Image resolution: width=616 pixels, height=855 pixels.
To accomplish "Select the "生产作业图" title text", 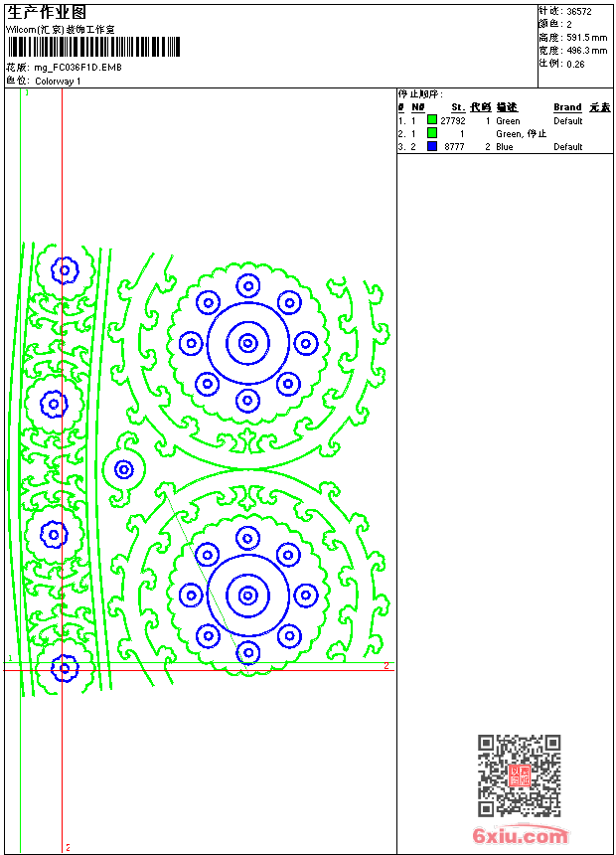I will [47, 12].
